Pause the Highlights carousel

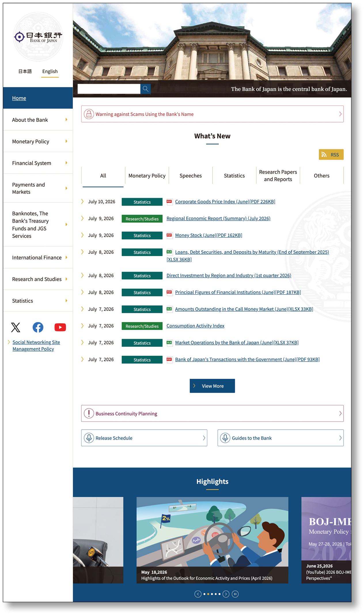click(x=235, y=594)
